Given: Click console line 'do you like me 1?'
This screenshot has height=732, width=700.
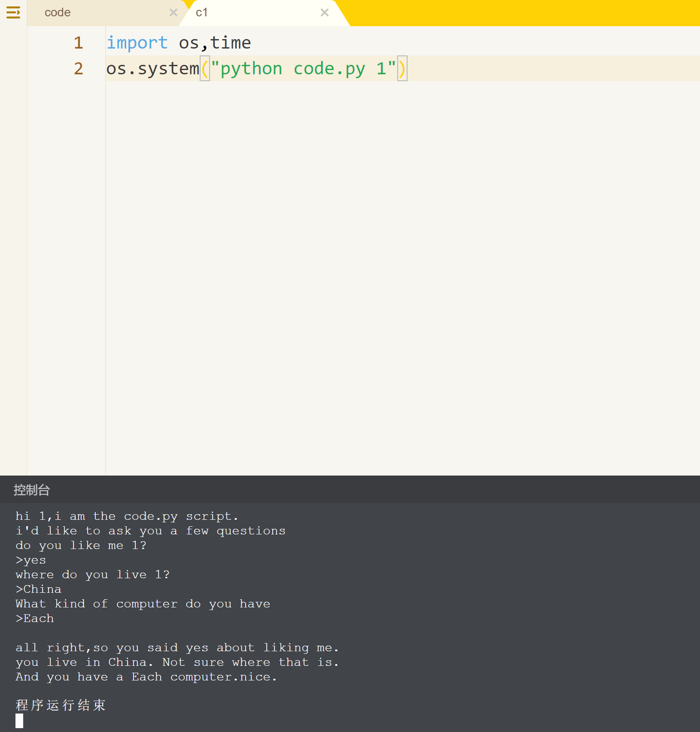Looking at the screenshot, I should point(81,545).
